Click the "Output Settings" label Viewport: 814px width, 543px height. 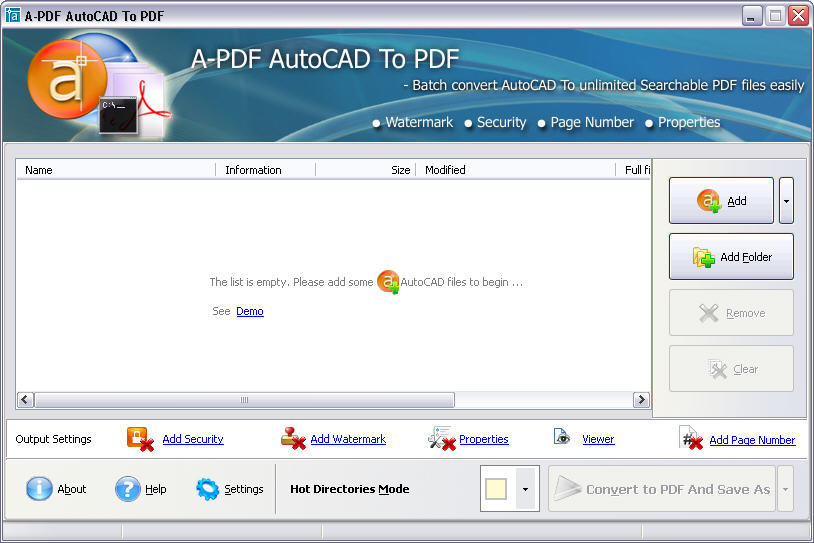click(x=53, y=439)
